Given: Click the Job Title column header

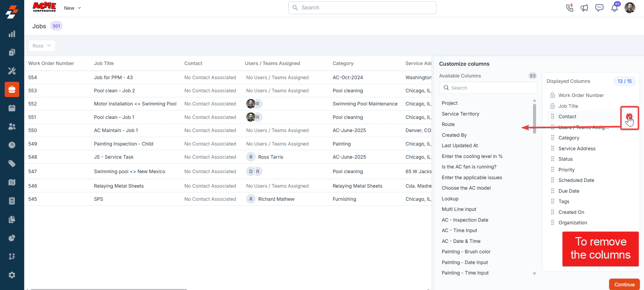Looking at the screenshot, I should point(104,63).
